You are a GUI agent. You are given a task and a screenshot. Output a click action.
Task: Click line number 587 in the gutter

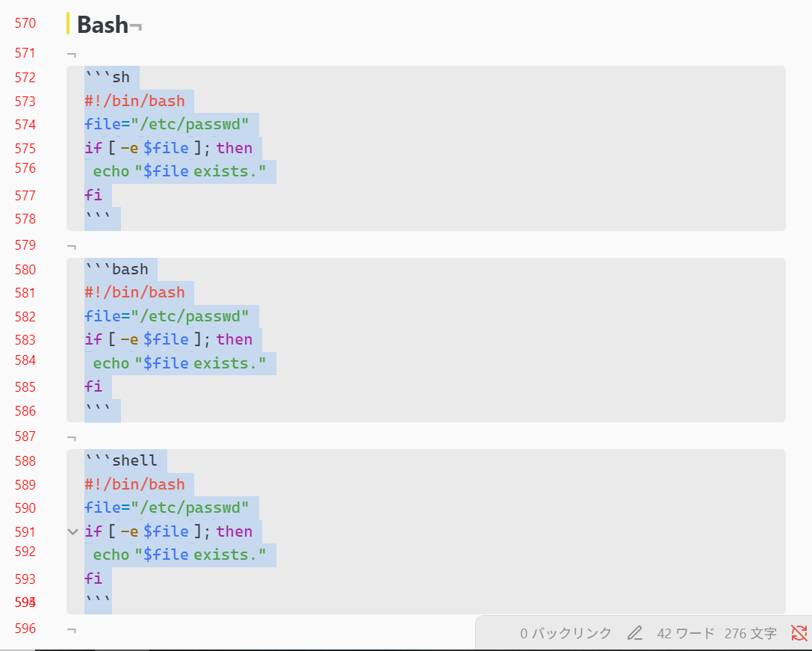tap(25, 436)
